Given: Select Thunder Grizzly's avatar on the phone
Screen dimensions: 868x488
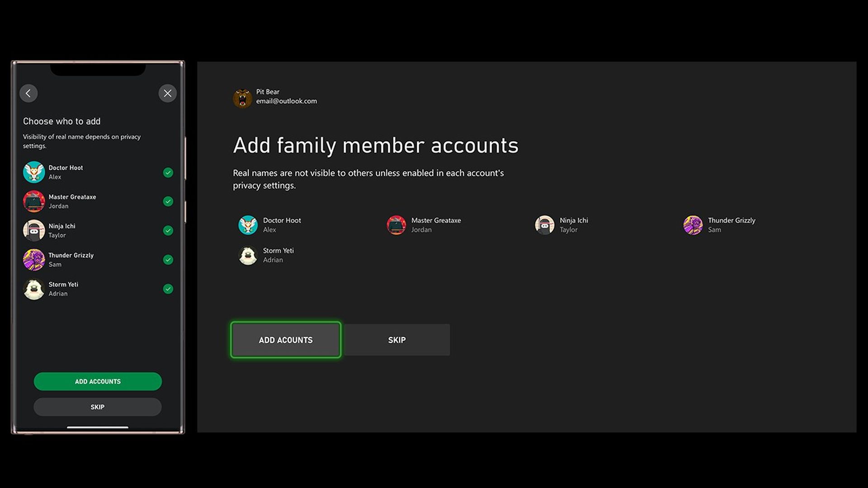Looking at the screenshot, I should point(34,260).
